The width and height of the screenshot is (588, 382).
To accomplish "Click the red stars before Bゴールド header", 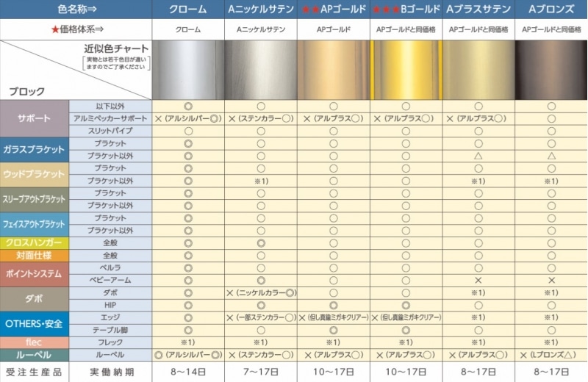I will coord(380,10).
